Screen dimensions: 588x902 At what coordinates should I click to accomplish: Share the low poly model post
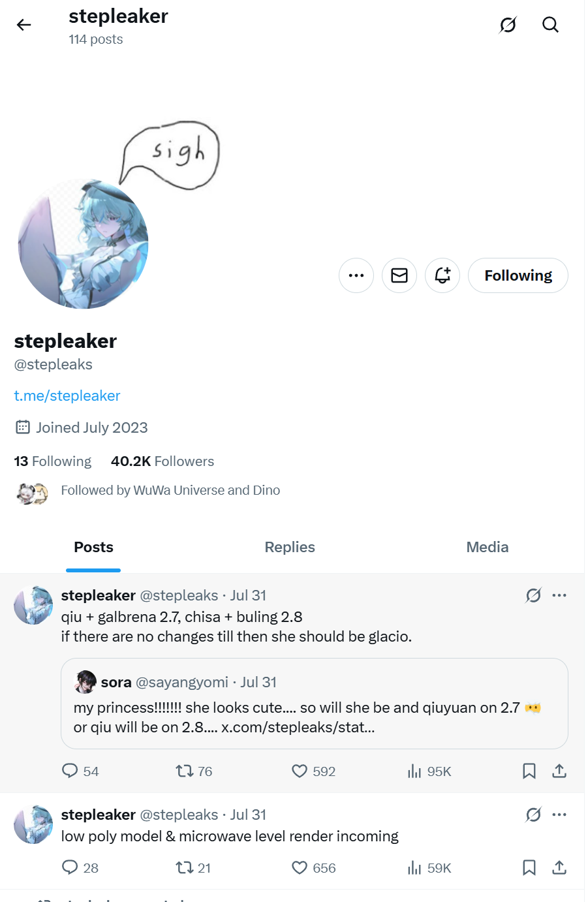pyautogui.click(x=559, y=868)
